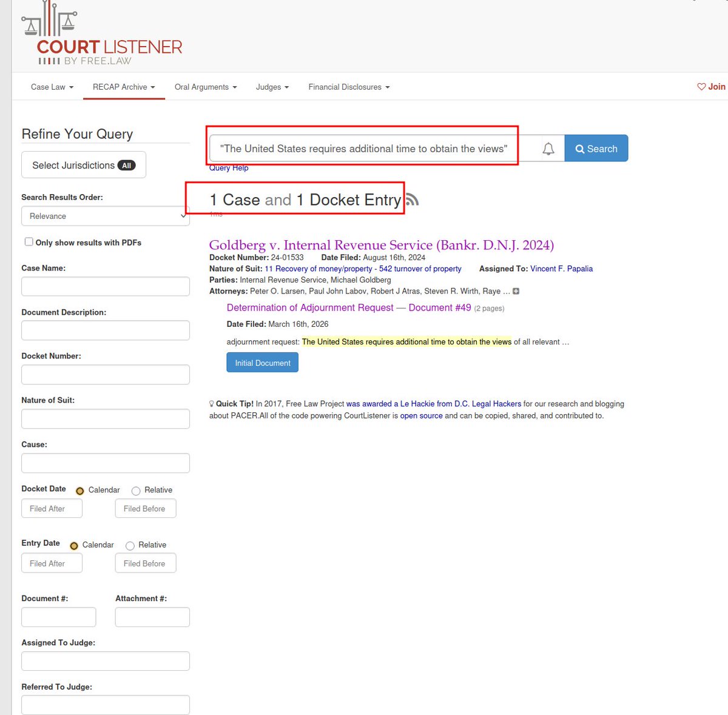Click the open source link

point(422,416)
